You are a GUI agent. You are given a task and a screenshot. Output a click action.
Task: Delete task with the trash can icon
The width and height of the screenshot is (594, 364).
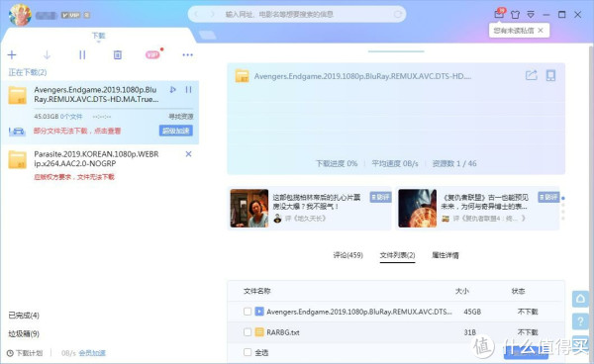tap(118, 55)
